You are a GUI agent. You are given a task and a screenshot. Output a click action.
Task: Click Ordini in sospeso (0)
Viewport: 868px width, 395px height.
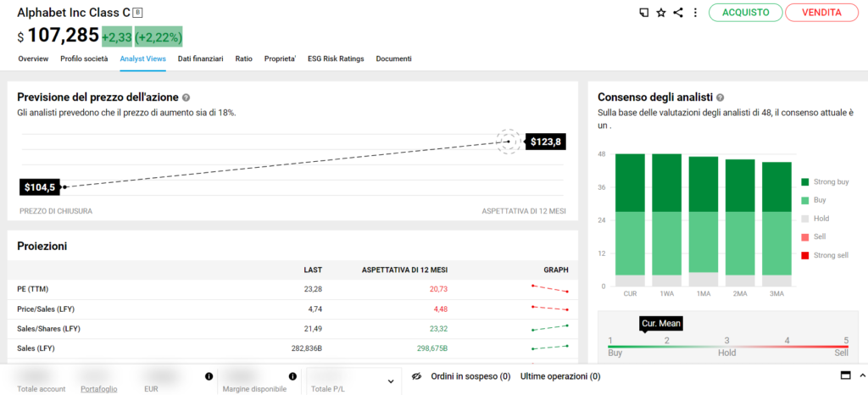[x=470, y=376]
